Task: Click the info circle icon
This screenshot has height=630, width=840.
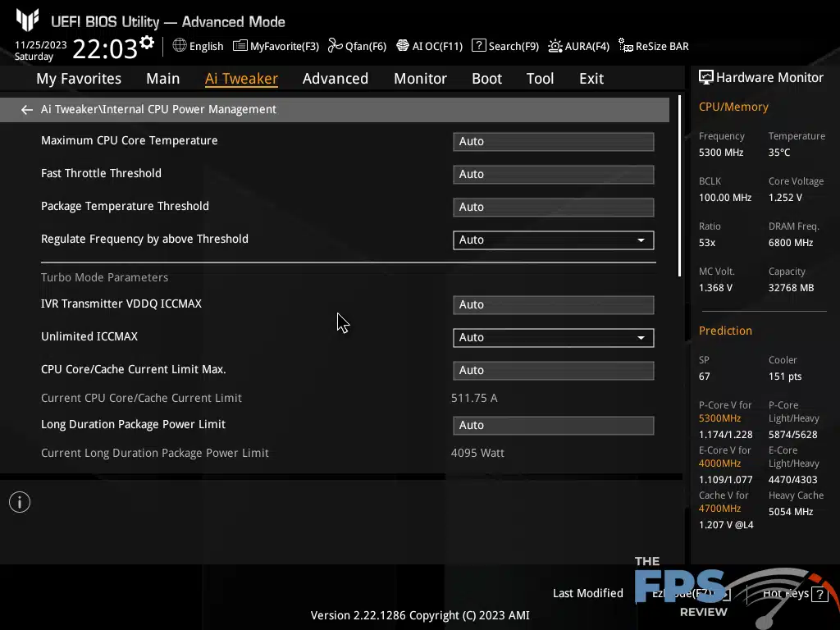Action: pyautogui.click(x=20, y=502)
